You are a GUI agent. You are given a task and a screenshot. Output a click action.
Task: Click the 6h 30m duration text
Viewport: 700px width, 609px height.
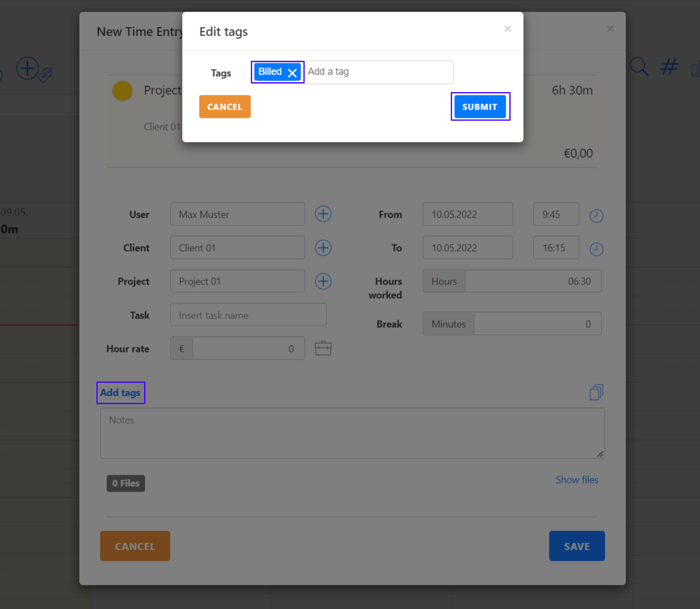pos(572,90)
